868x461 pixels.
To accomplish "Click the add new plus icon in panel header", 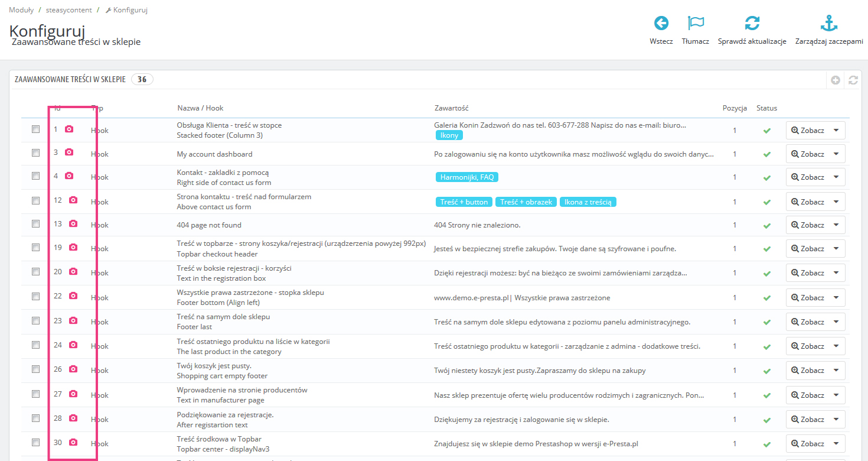I will [x=836, y=80].
